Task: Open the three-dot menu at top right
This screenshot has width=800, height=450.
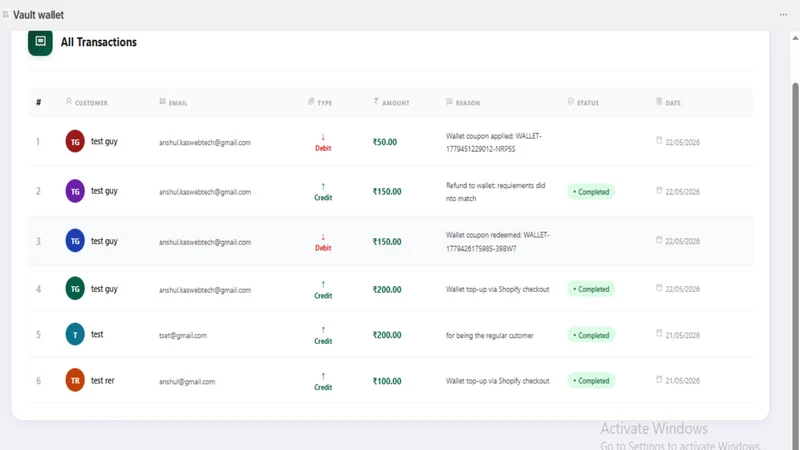Action: [783, 15]
